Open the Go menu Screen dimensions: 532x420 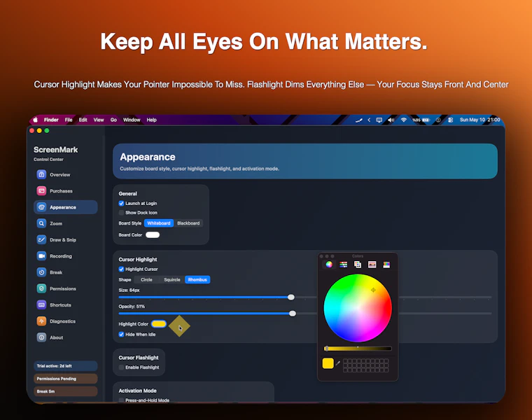pyautogui.click(x=113, y=120)
